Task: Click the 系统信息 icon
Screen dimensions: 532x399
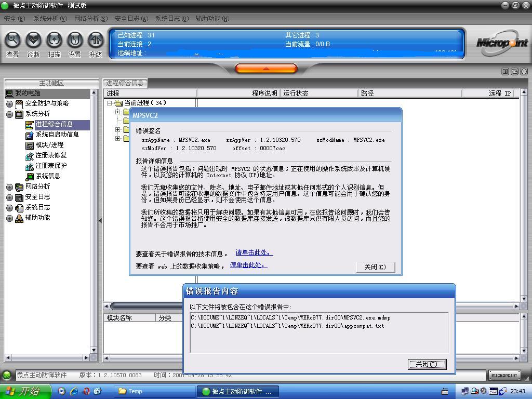Action: (30, 177)
